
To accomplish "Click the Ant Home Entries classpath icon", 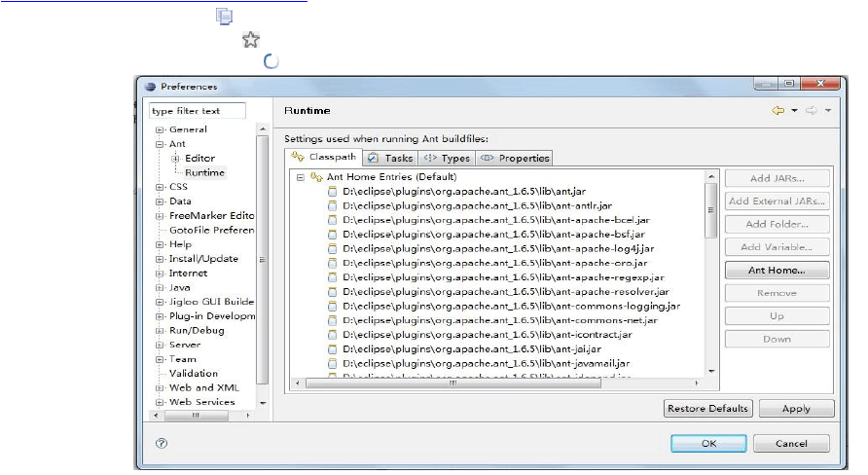I will coord(316,176).
